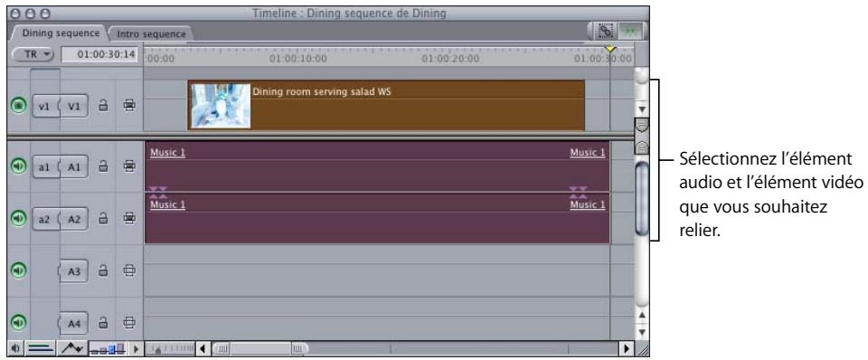Select Music 1 clip on A2
The width and height of the screenshot is (868, 360).
coord(377,219)
